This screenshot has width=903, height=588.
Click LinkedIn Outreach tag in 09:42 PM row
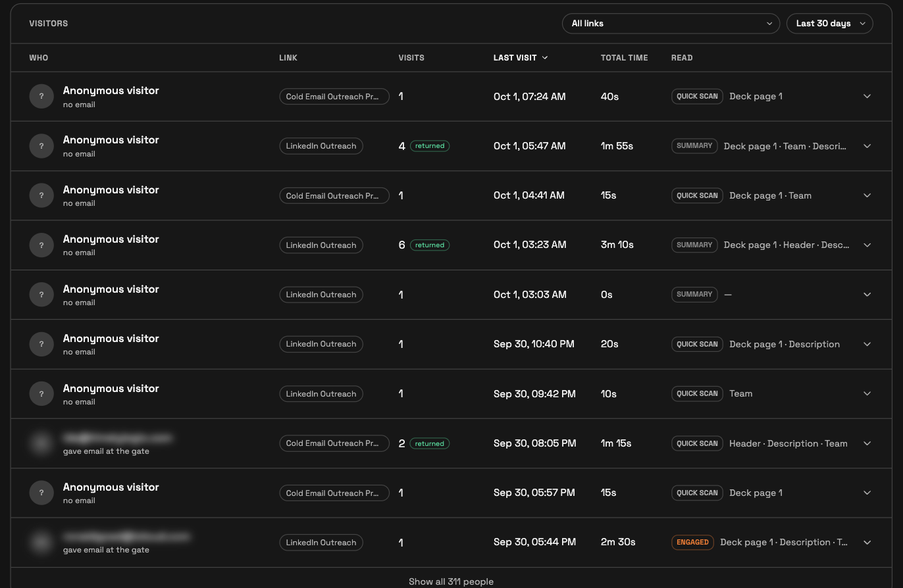[x=321, y=394]
